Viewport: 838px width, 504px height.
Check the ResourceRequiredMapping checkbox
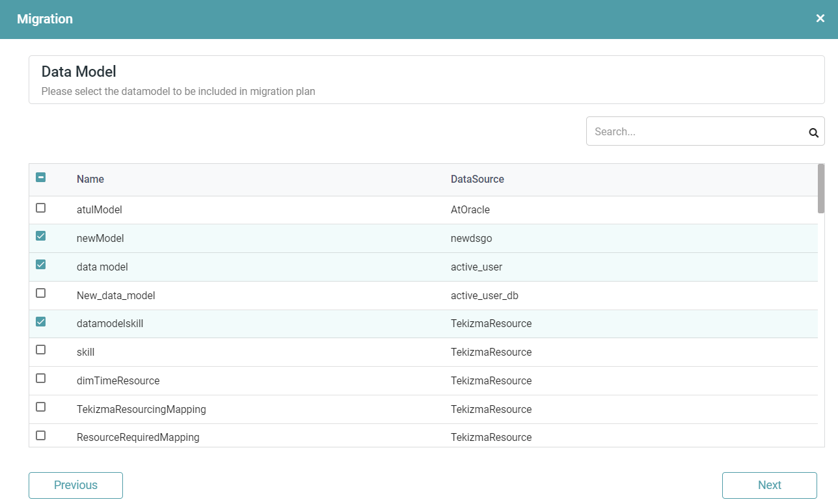coord(40,436)
